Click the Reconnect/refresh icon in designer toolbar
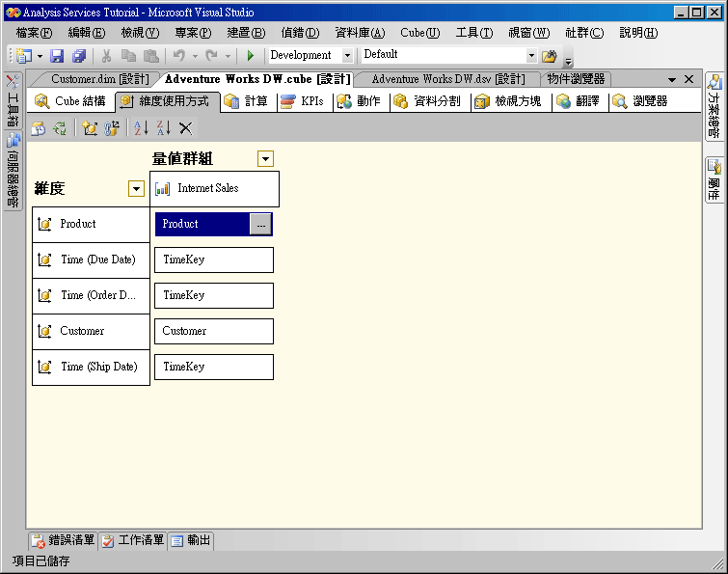 [60, 128]
